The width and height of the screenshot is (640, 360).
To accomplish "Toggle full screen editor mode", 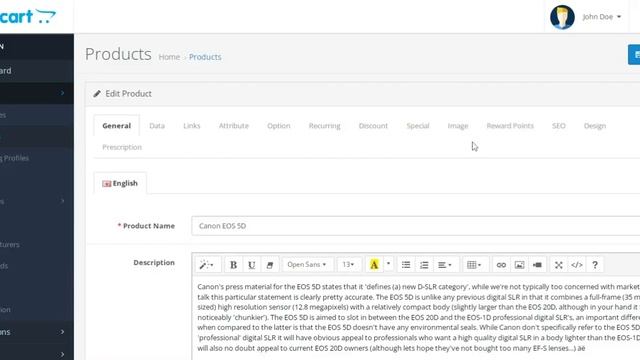I will pyautogui.click(x=559, y=265).
